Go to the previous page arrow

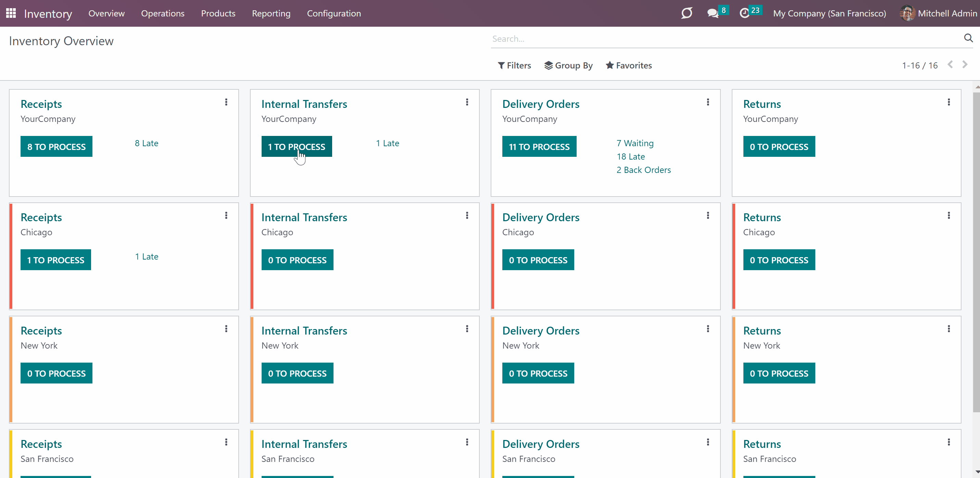pos(950,65)
